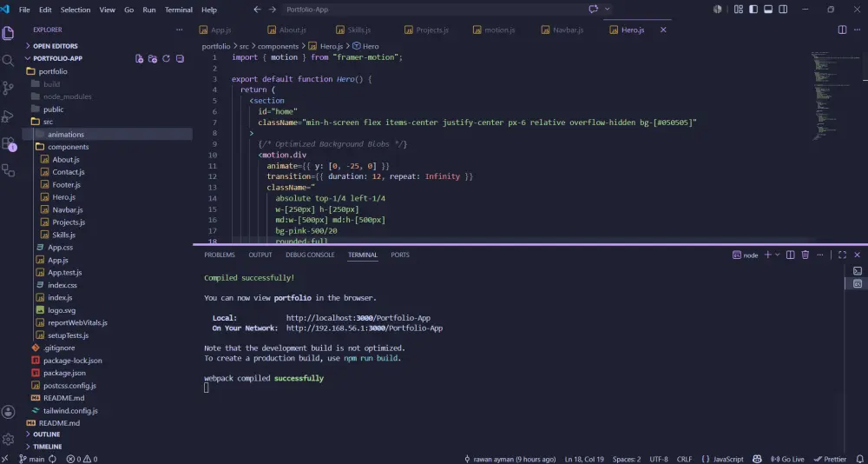The width and height of the screenshot is (868, 464).
Task: Click main branch in status bar
Action: tap(31, 459)
